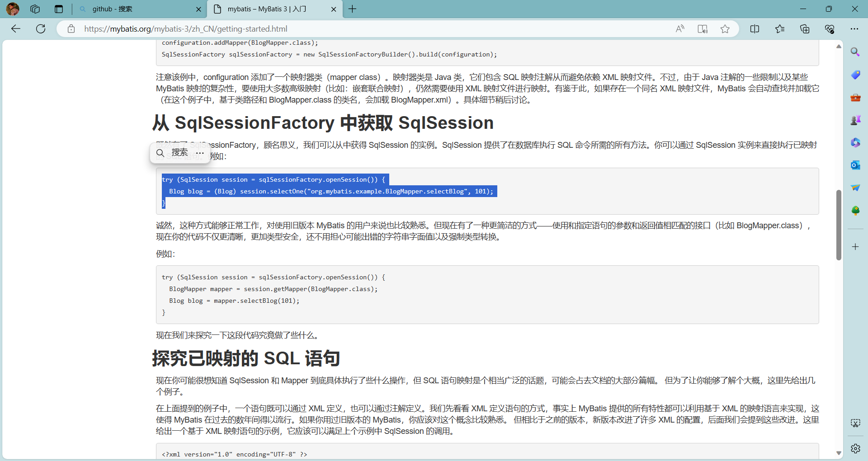
Task: Open a new browser tab
Action: (353, 9)
